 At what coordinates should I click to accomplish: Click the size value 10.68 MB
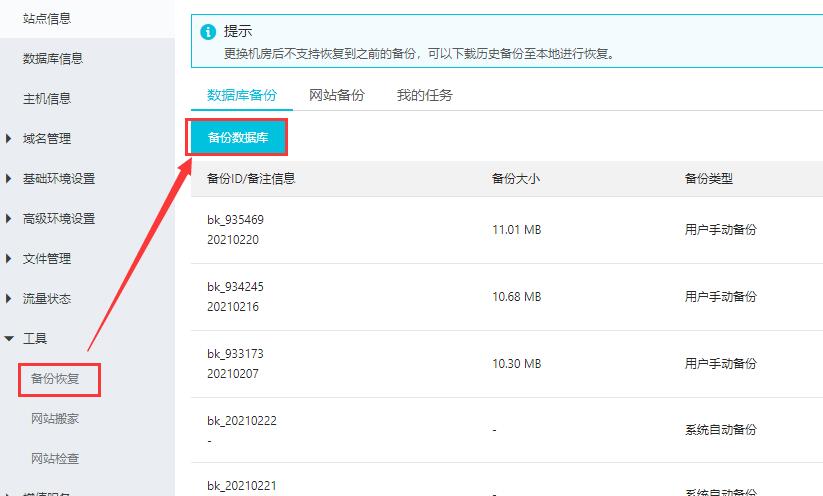click(516, 297)
